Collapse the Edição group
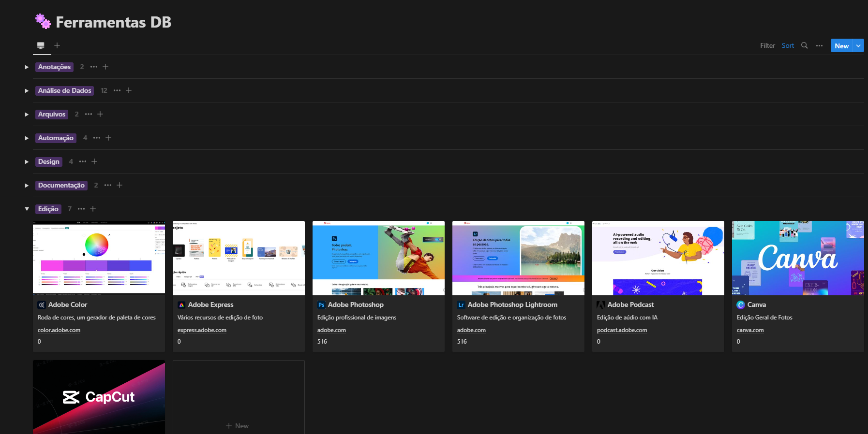The width and height of the screenshot is (868, 434). coord(27,209)
